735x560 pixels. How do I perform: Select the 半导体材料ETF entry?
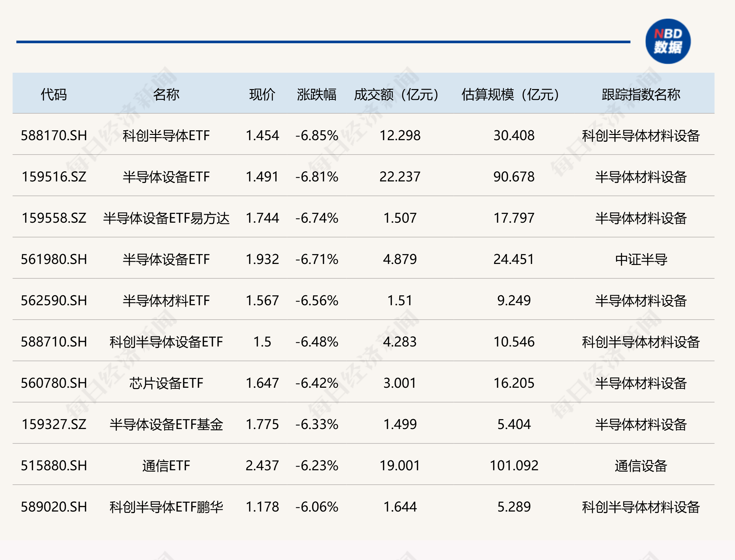(x=166, y=301)
